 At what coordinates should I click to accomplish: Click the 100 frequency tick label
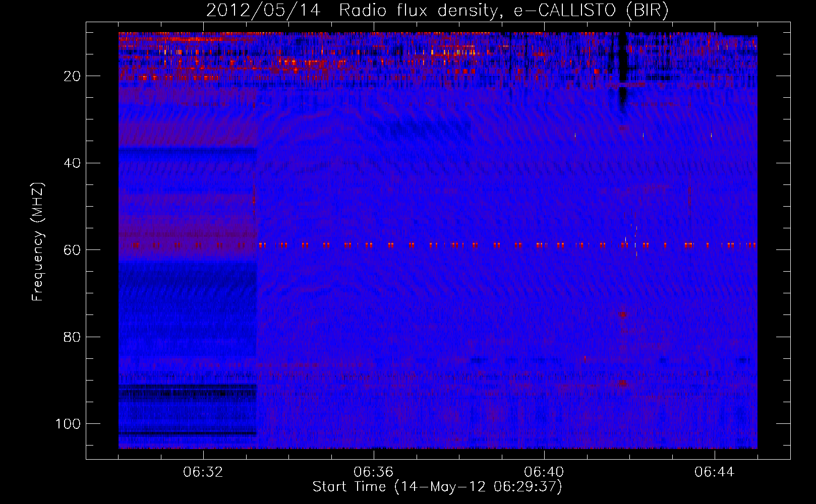68,424
